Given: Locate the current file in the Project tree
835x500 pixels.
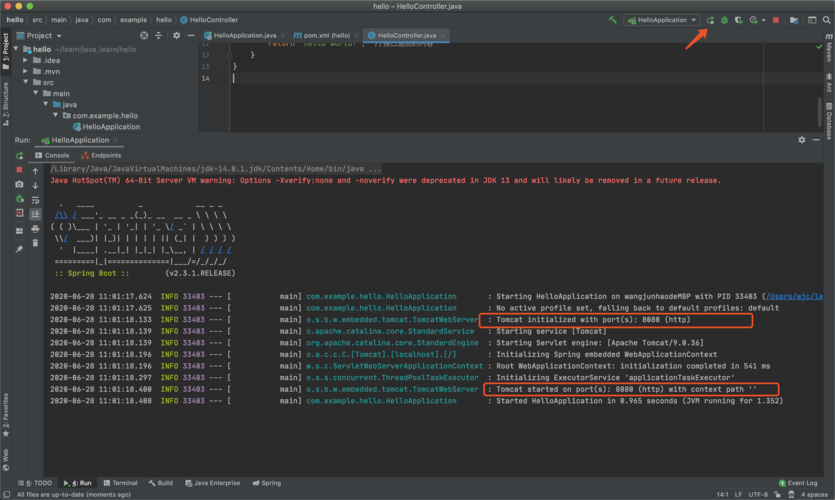Looking at the screenshot, I should pos(144,36).
